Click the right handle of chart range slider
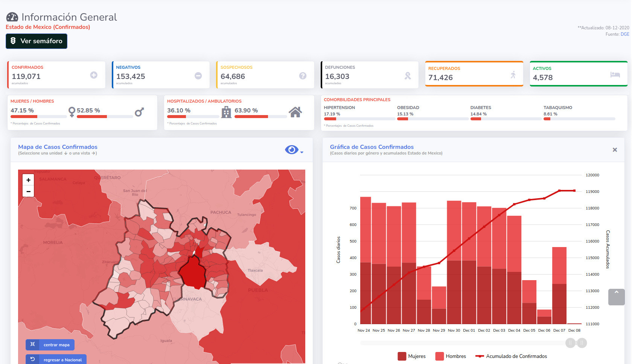Viewport: 632px width, 364px height. (x=582, y=343)
